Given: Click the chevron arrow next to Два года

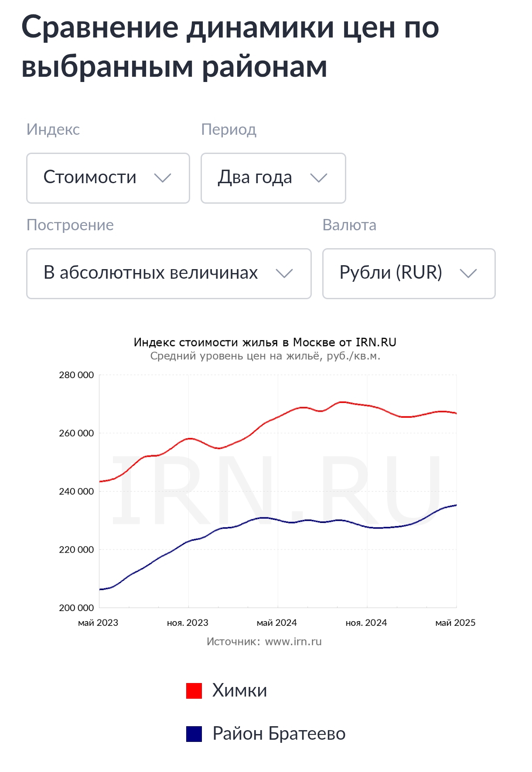Looking at the screenshot, I should (x=319, y=178).
